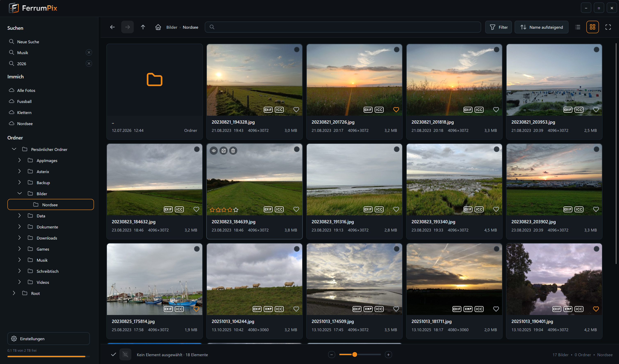
Task: Run the saved search Musik
Action: [x=23, y=52]
